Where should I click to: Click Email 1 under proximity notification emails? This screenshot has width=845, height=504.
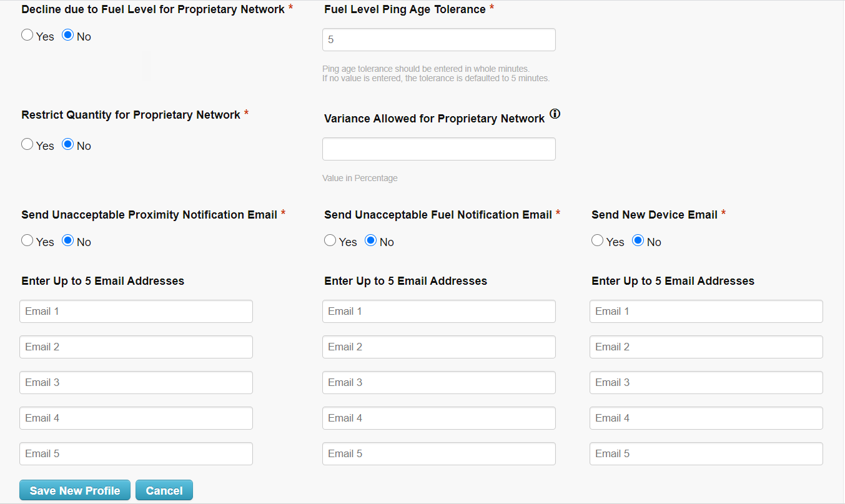point(136,311)
